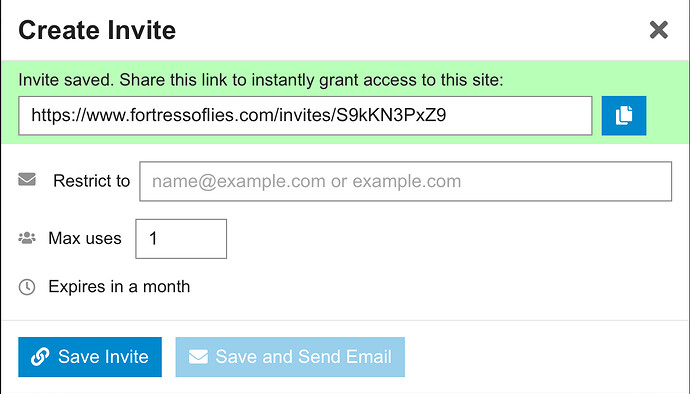Close the Create Invite dialog
690x394 pixels.
[x=658, y=30]
